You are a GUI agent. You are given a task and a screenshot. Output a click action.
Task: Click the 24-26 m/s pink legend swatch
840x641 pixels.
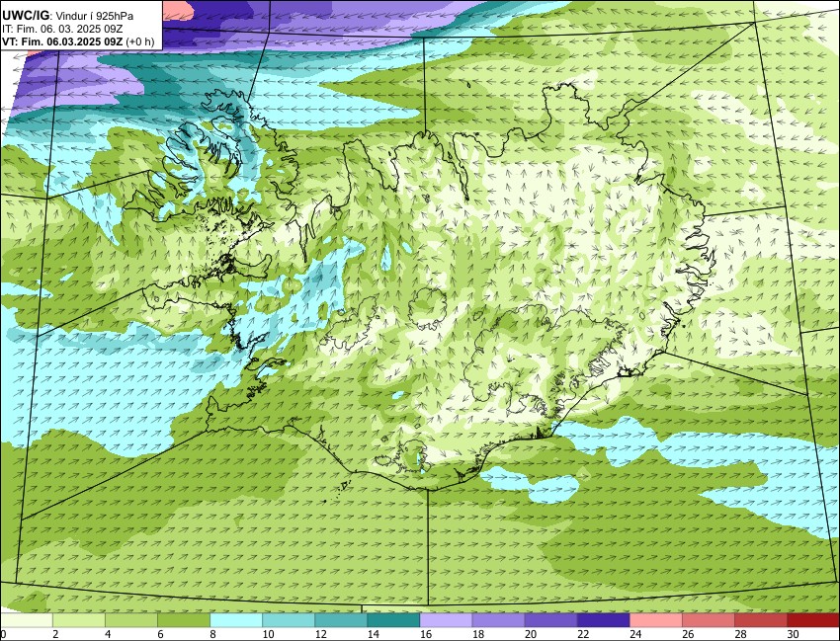click(x=656, y=620)
